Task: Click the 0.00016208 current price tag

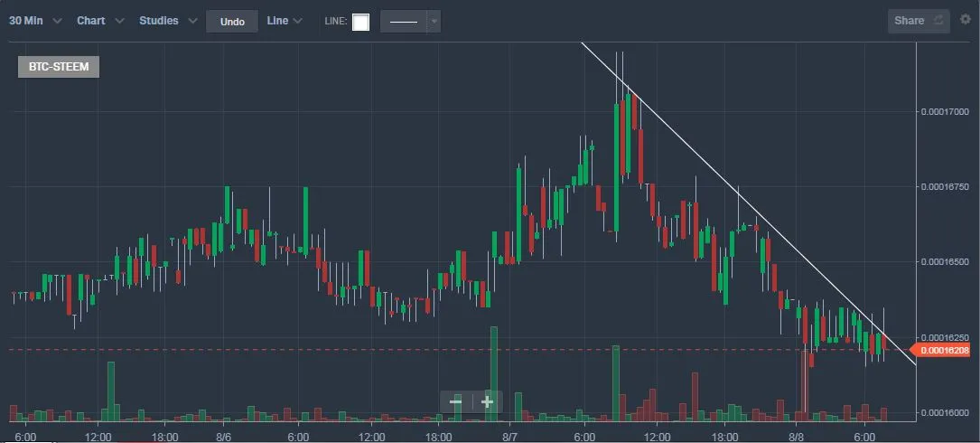Action: coord(942,351)
